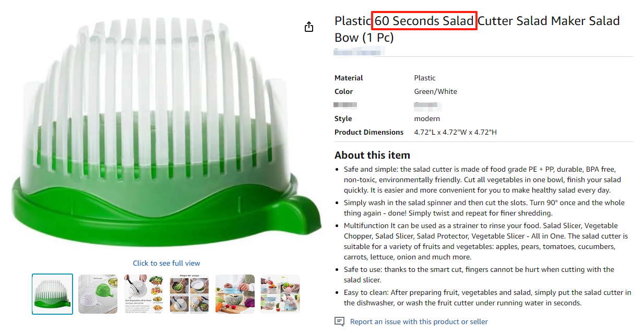Image resolution: width=644 pixels, height=333 pixels.
Task: Click the "Safe and simple" bullet point
Action: (x=483, y=180)
